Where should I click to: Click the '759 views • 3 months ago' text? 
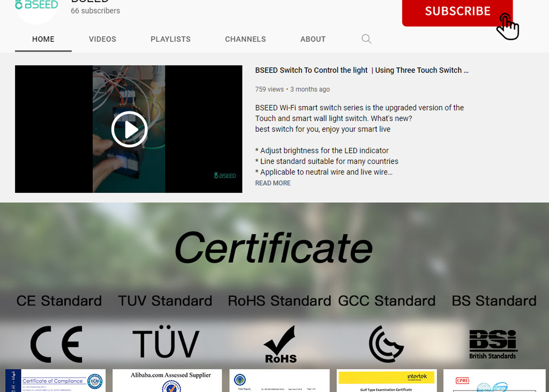click(x=292, y=89)
